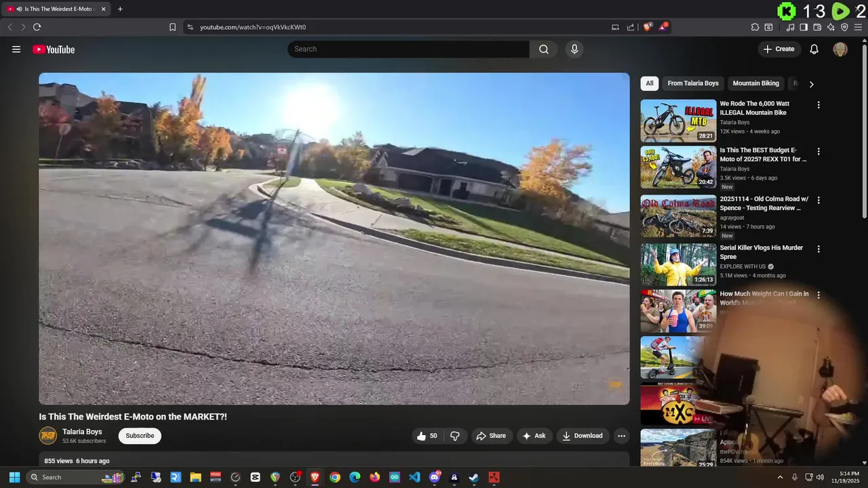
Task: Open the account avatar menu
Action: click(x=840, y=49)
